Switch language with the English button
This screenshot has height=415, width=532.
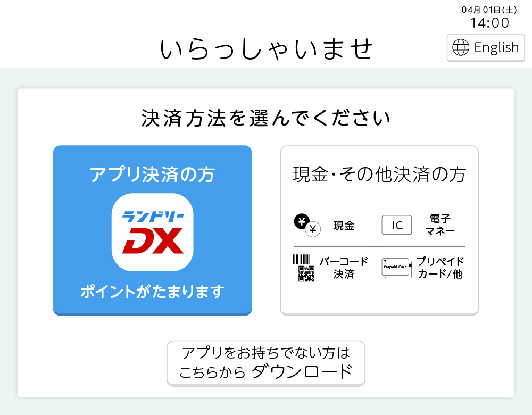486,48
